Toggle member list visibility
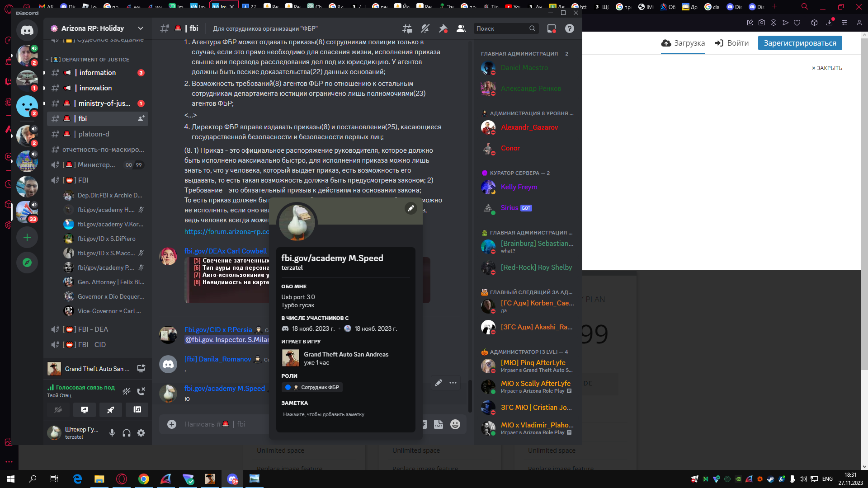 pos(461,28)
